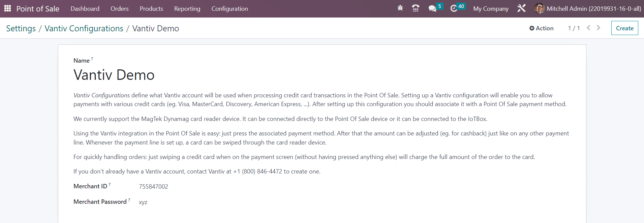644x223 pixels.
Task: Expand the My Company switcher
Action: (491, 9)
